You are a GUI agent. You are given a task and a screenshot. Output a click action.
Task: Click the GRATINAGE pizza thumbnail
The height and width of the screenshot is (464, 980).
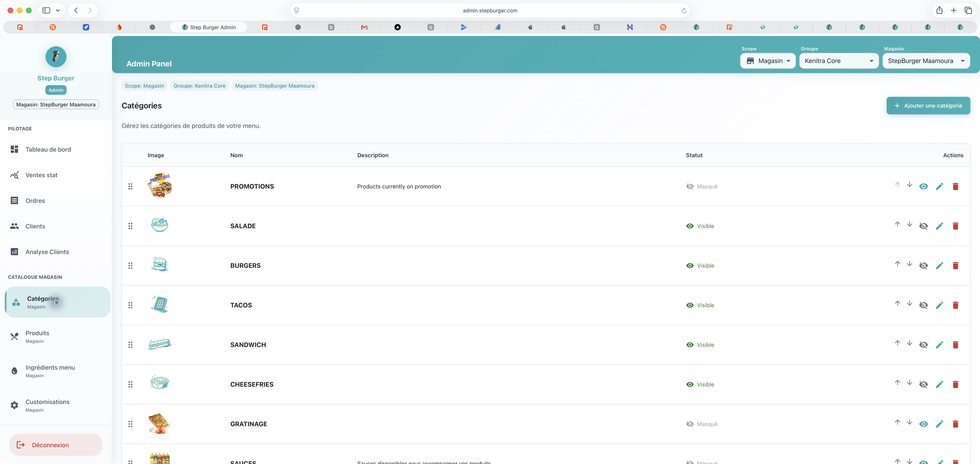point(159,423)
